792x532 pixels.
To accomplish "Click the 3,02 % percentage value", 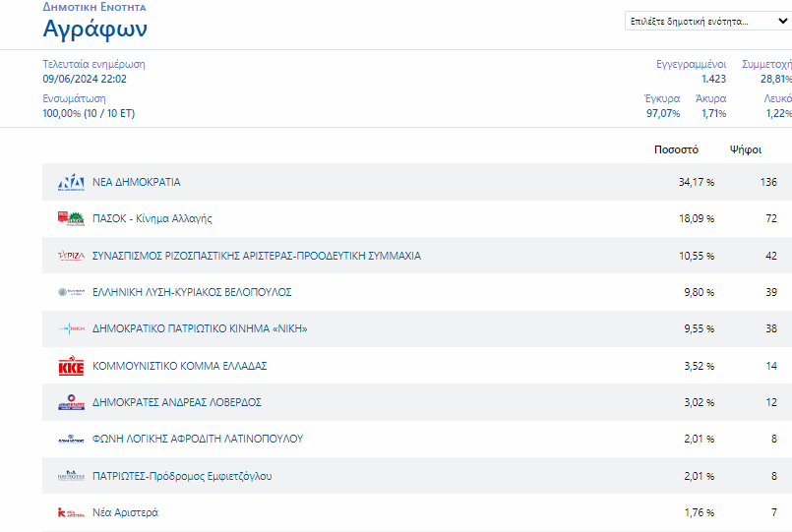I will [700, 402].
